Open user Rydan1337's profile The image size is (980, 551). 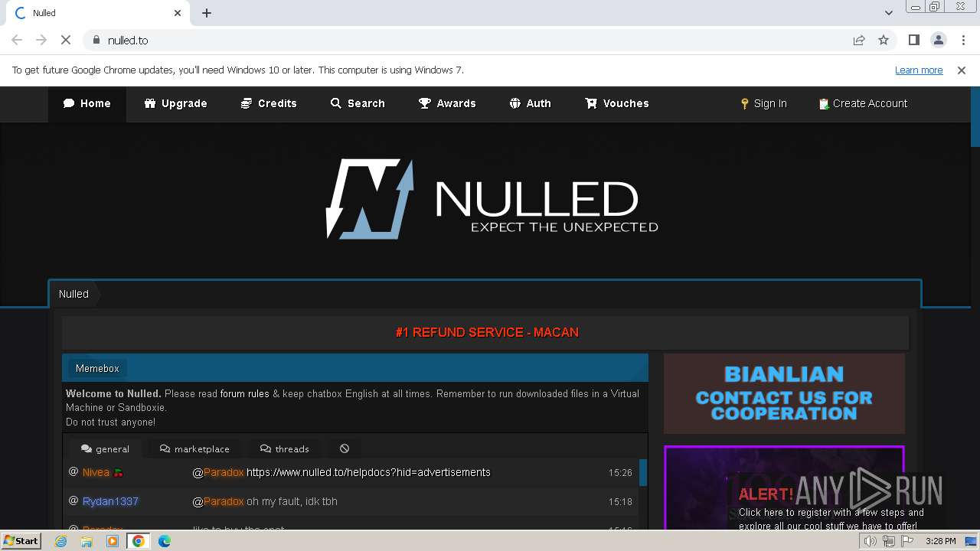(x=110, y=501)
